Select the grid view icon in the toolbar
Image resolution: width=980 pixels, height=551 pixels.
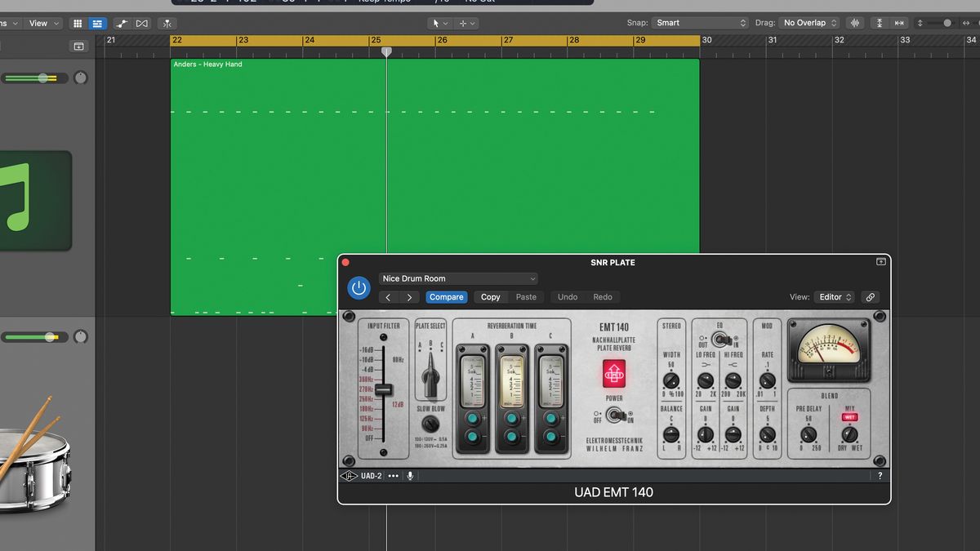[x=78, y=23]
